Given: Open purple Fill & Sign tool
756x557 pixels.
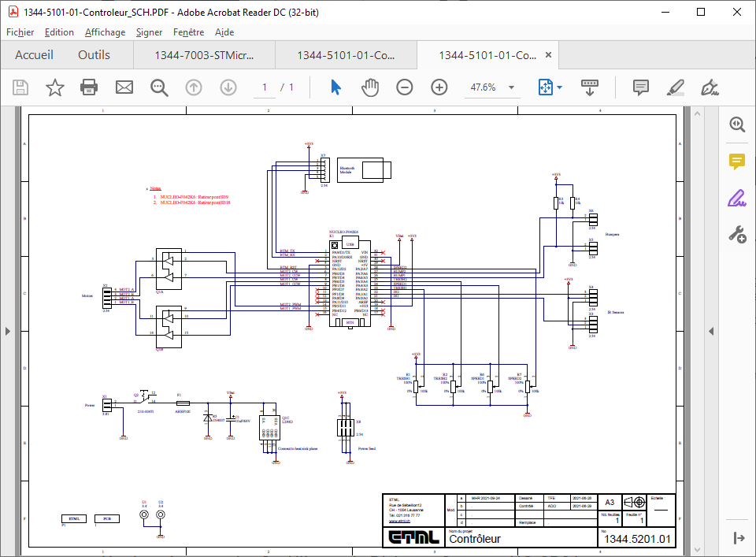Looking at the screenshot, I should (x=737, y=199).
